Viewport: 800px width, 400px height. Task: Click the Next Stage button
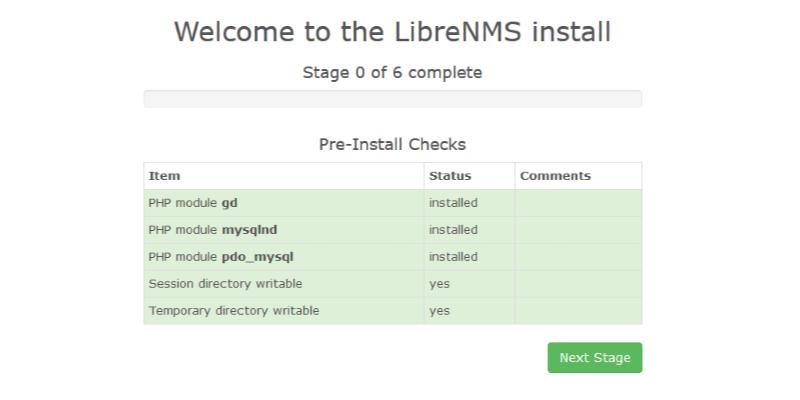coord(594,358)
